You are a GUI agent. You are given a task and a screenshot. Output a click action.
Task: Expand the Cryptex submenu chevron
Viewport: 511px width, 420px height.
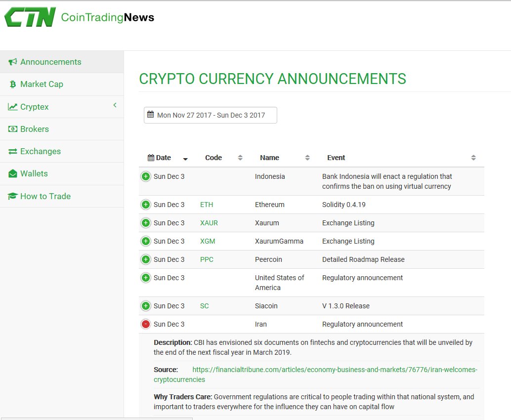click(115, 105)
